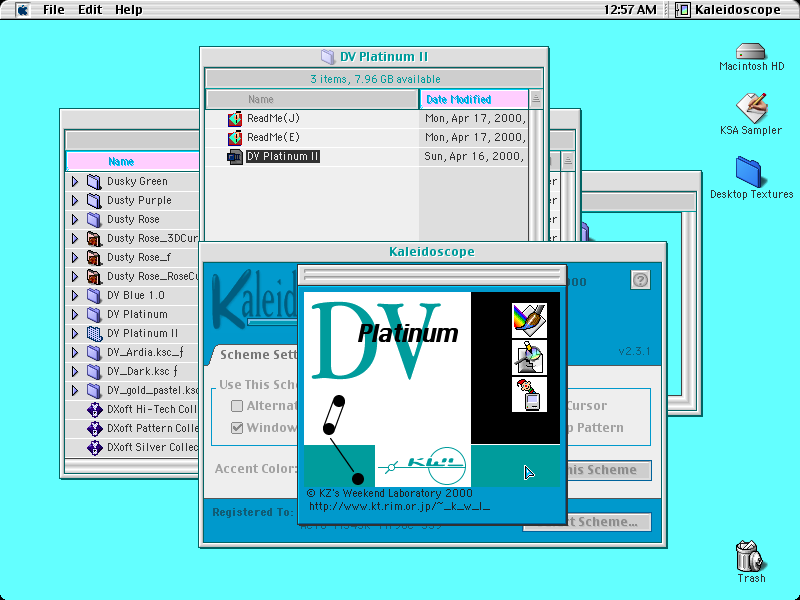The width and height of the screenshot is (800, 600).
Task: Click the menu bar clock
Action: (x=630, y=10)
